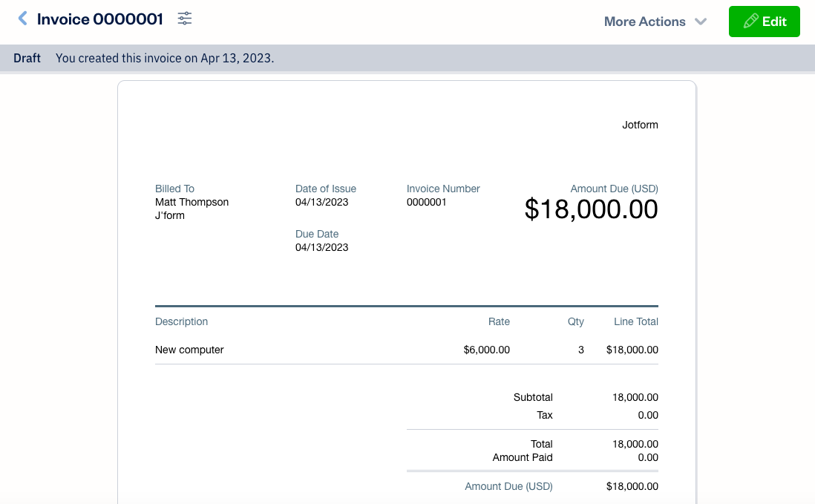Click the Subtotal amount
815x504 pixels.
click(635, 397)
